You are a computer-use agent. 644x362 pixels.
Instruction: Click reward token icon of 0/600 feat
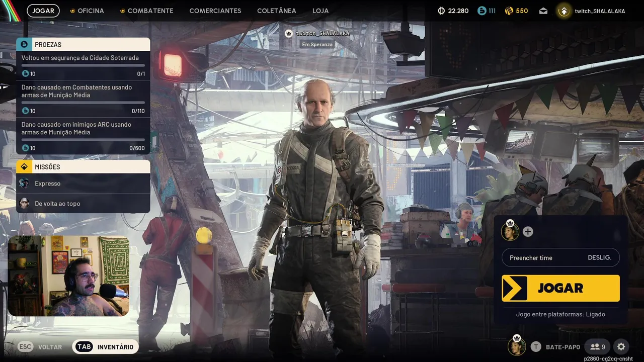(26, 148)
